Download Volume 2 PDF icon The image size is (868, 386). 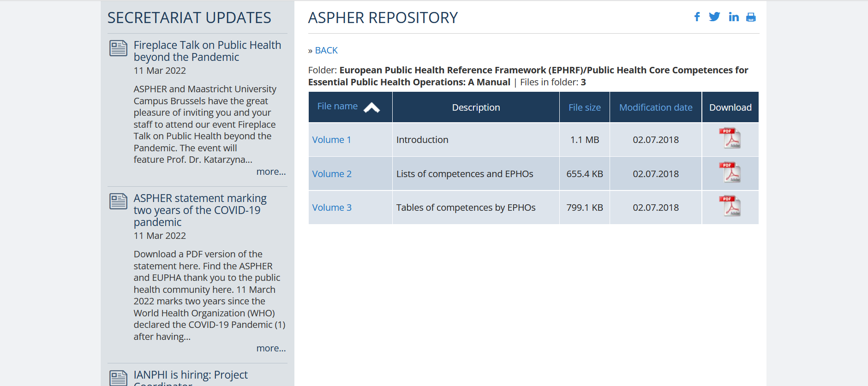[x=730, y=173]
